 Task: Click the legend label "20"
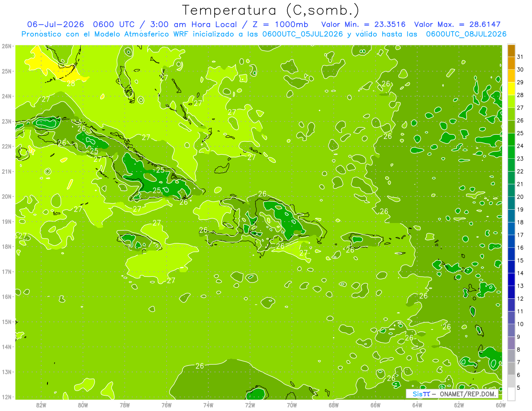pyautogui.click(x=520, y=197)
